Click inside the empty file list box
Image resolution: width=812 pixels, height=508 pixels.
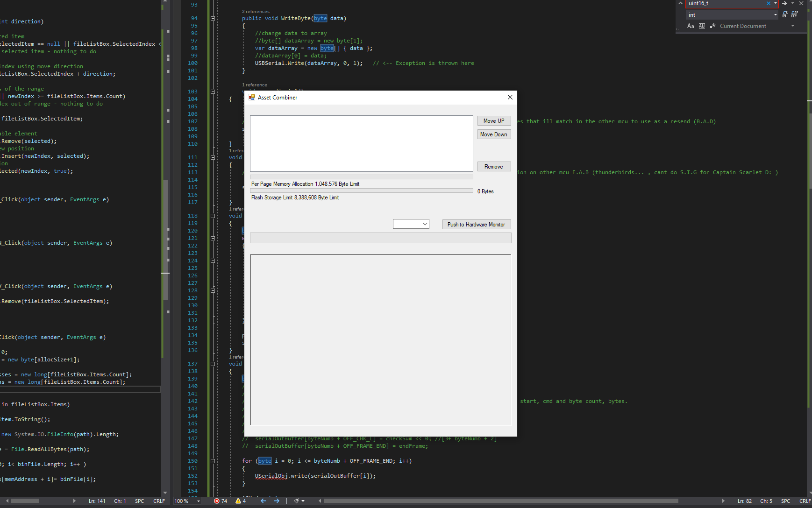(361, 143)
